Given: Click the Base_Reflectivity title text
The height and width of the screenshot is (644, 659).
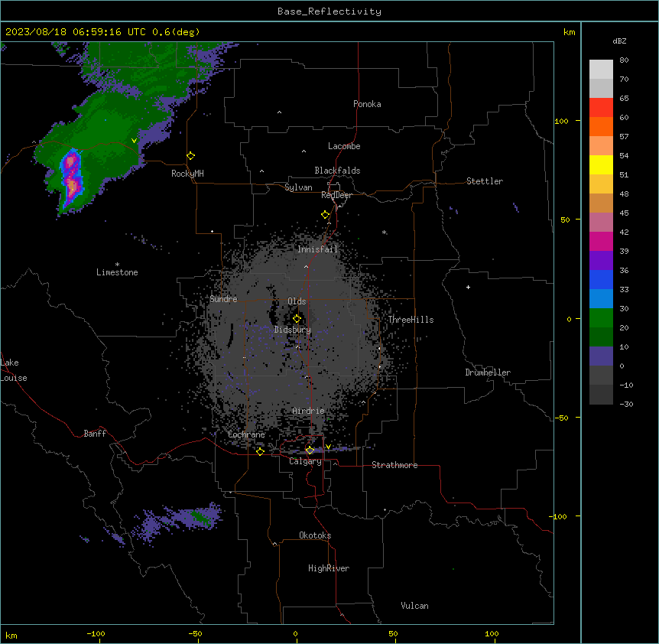Looking at the screenshot, I should pyautogui.click(x=329, y=11).
